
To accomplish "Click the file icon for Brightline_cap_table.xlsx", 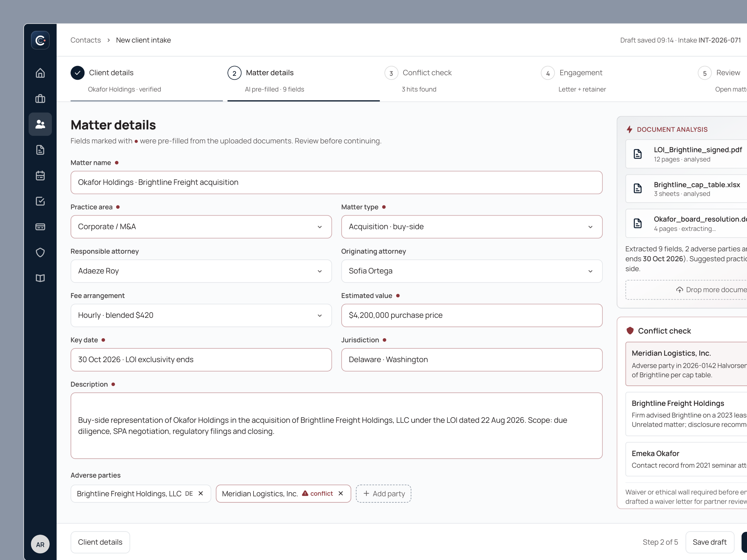I will pos(638,188).
